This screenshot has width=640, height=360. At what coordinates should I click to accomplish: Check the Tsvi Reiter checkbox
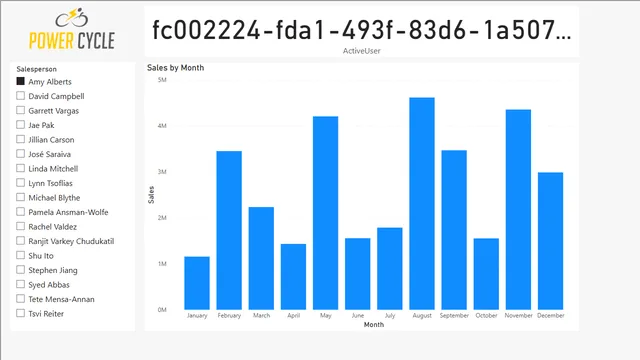20,313
